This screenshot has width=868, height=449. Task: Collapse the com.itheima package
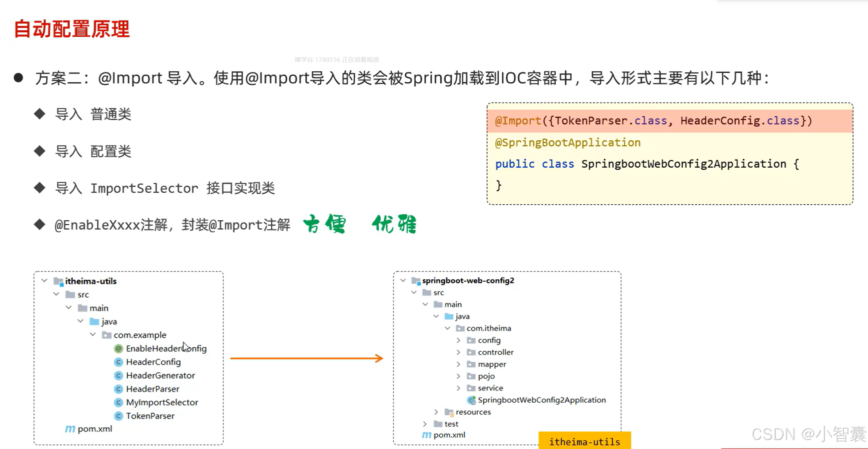point(447,328)
